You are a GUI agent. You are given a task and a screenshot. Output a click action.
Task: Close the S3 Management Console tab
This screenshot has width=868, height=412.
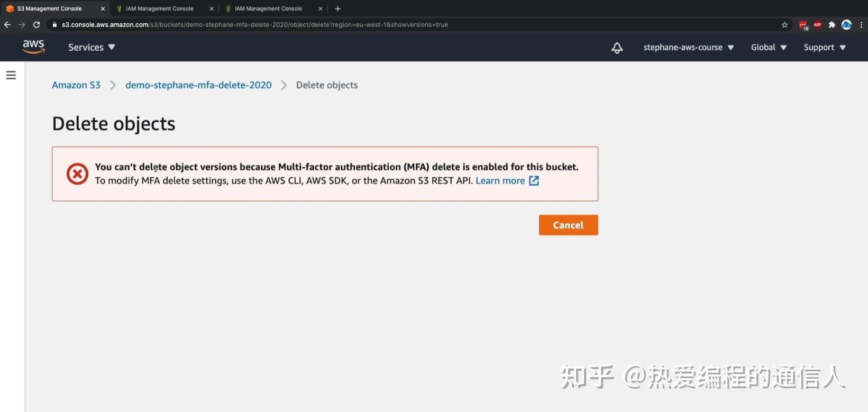(103, 8)
